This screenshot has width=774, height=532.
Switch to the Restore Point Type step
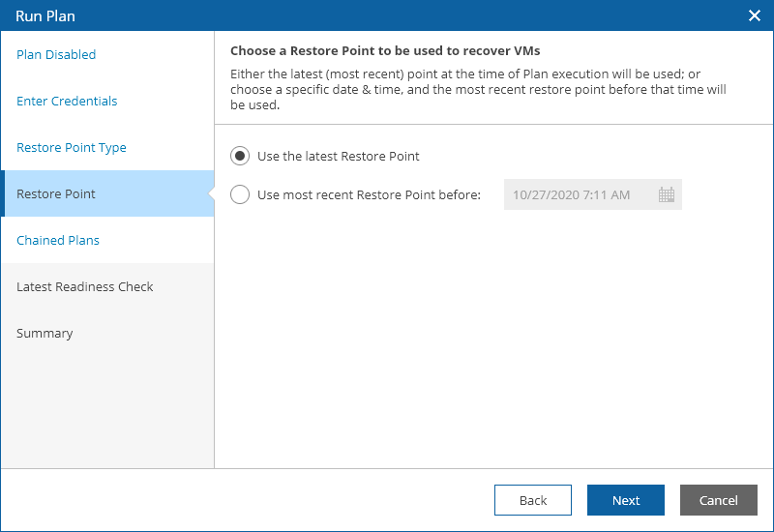72,148
